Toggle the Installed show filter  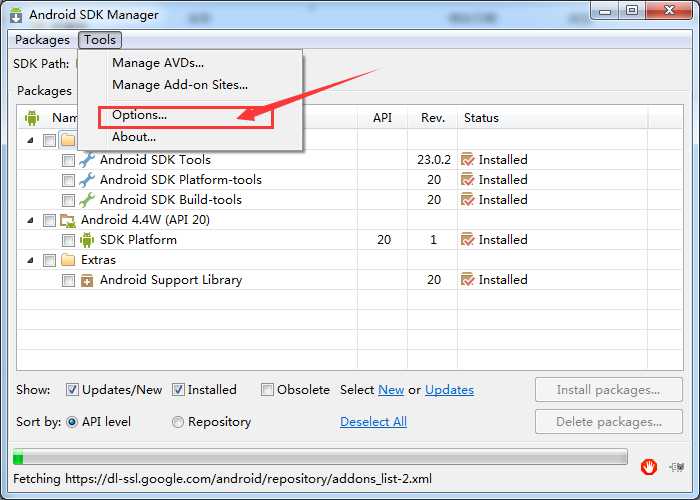(x=178, y=390)
